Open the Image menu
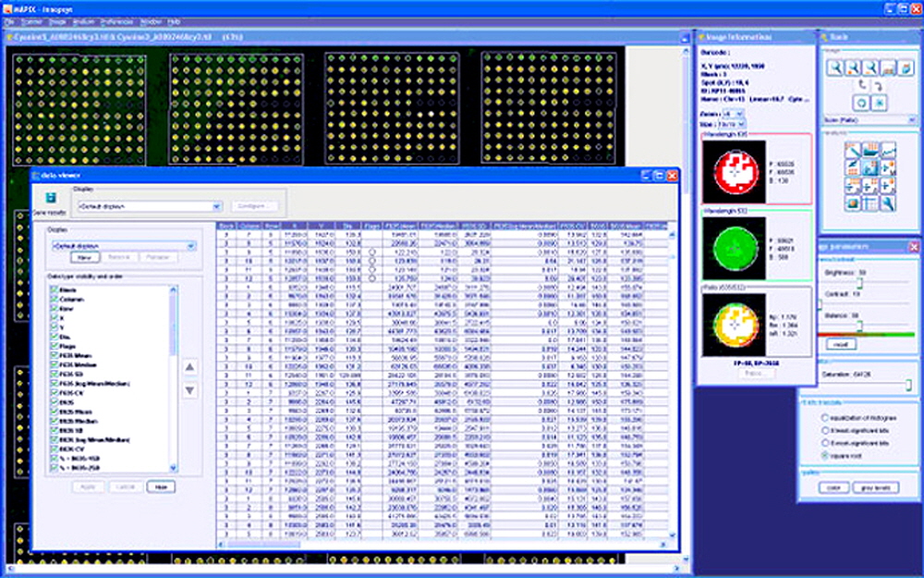924x578 pixels. (x=57, y=22)
